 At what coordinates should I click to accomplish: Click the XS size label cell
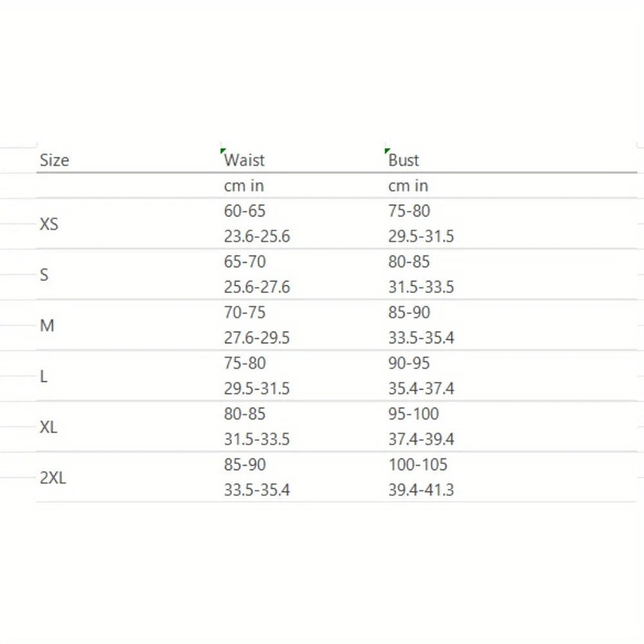49,224
